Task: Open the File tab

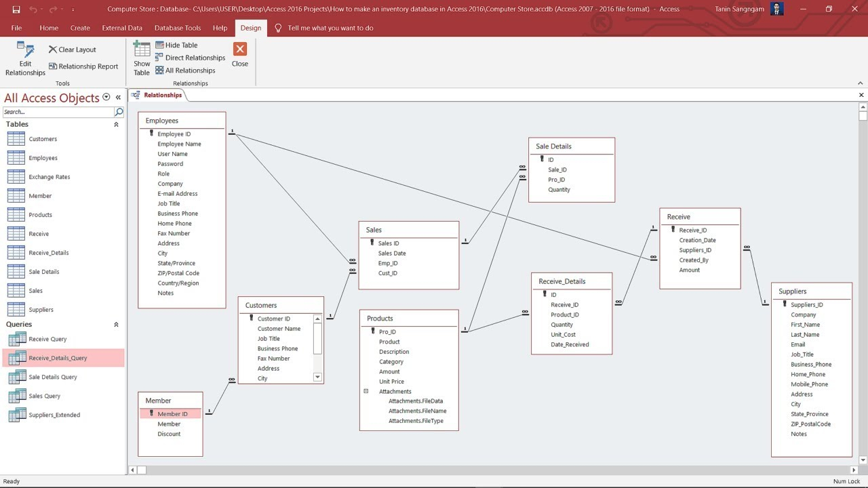Action: 16,28
